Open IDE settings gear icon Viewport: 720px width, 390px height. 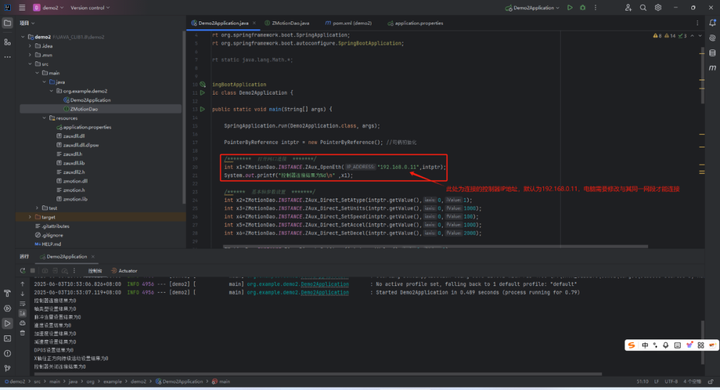point(658,8)
